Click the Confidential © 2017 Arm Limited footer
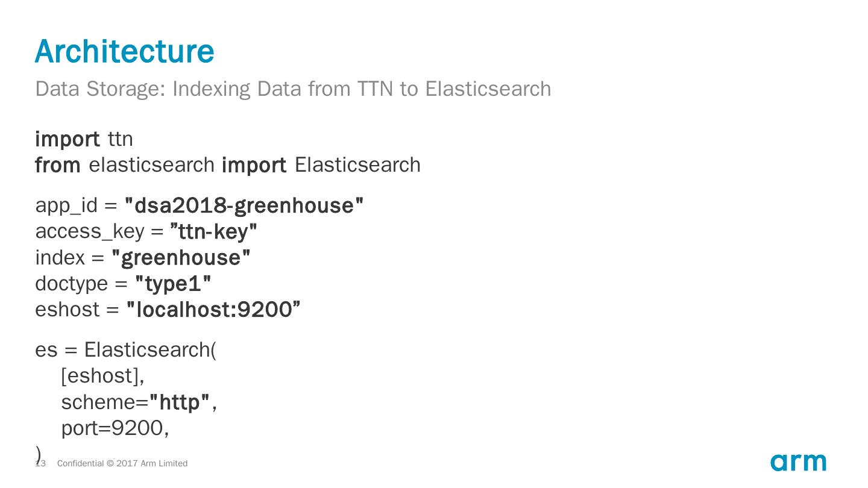This screenshot has width=868, height=488. click(x=122, y=463)
